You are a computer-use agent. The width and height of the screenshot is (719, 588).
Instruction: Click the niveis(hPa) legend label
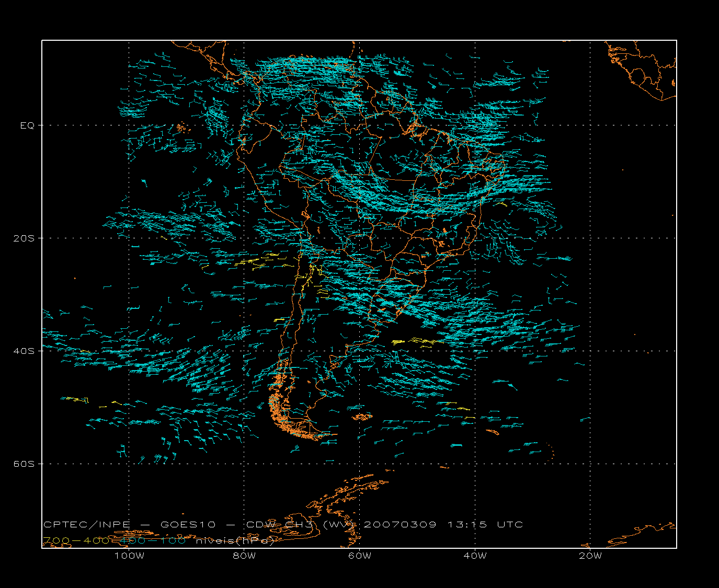pos(234,540)
